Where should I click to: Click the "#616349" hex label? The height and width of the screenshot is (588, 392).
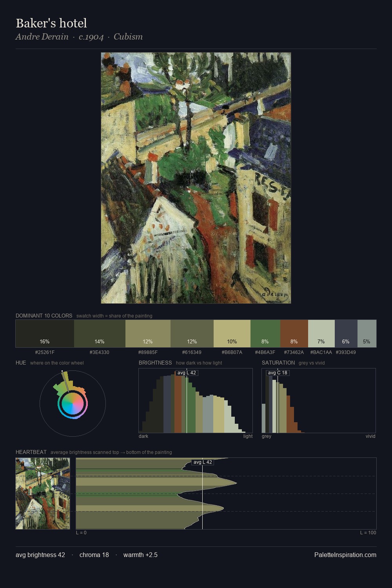192,352
